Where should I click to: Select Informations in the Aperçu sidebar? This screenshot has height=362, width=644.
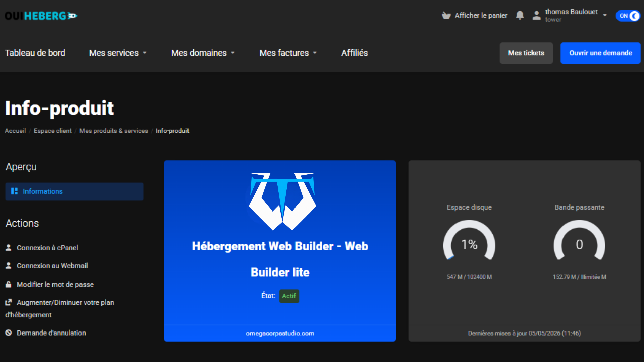pos(74,191)
